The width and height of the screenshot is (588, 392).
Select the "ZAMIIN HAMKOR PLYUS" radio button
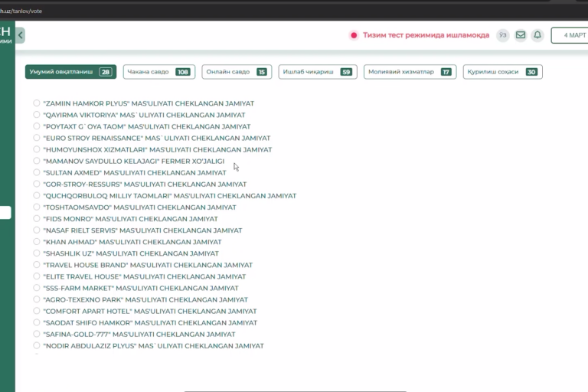pos(37,103)
